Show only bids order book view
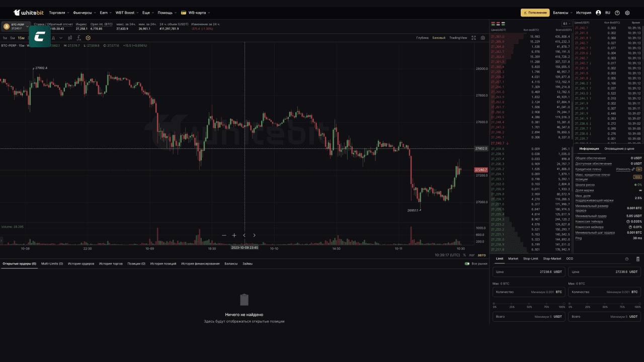 click(x=504, y=24)
